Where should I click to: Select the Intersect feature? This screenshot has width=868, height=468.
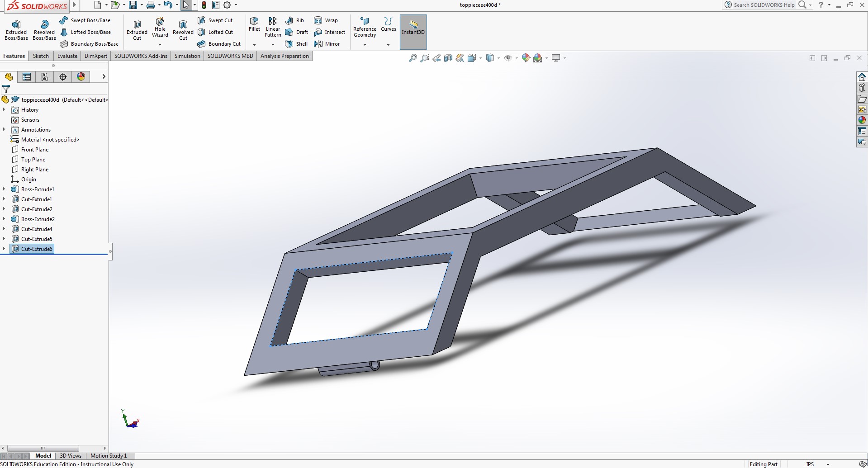[330, 32]
